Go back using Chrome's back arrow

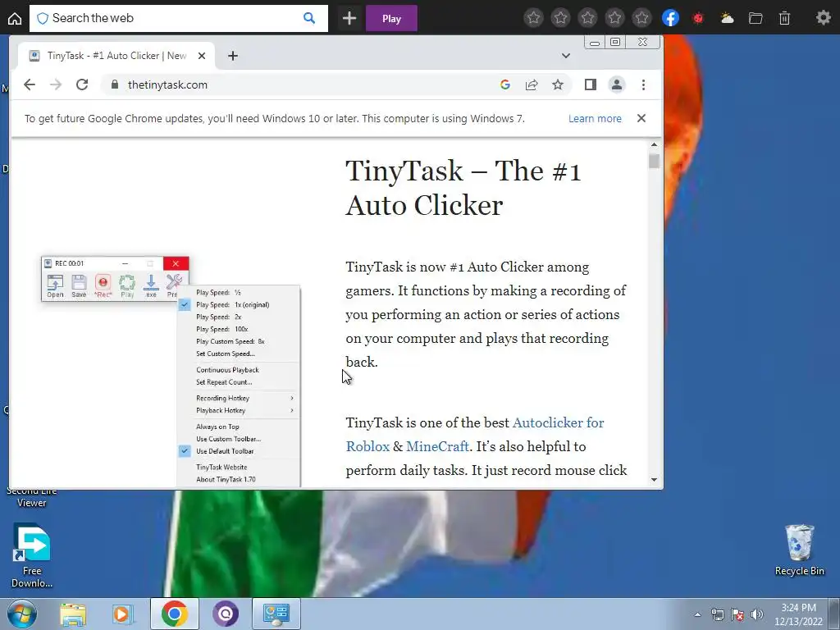pyautogui.click(x=30, y=84)
